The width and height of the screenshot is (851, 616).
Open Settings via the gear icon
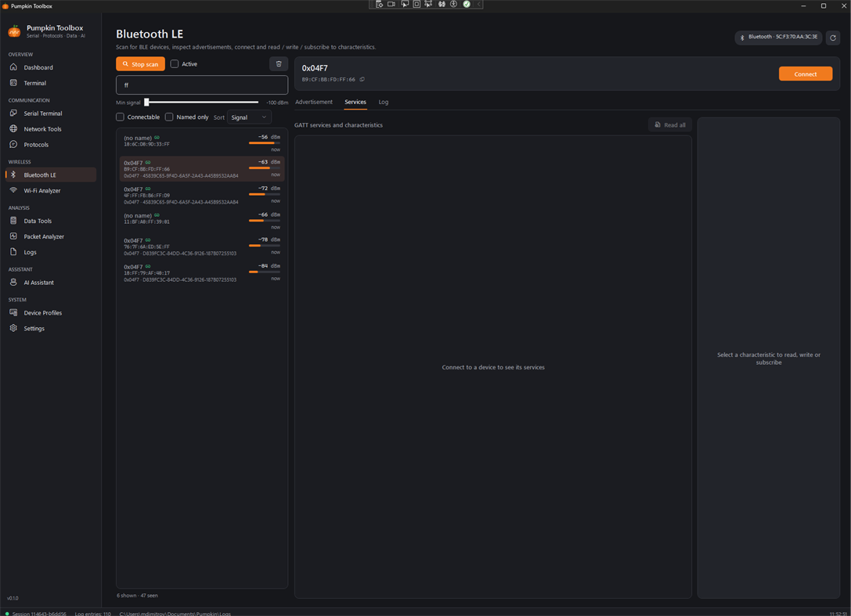(x=13, y=329)
